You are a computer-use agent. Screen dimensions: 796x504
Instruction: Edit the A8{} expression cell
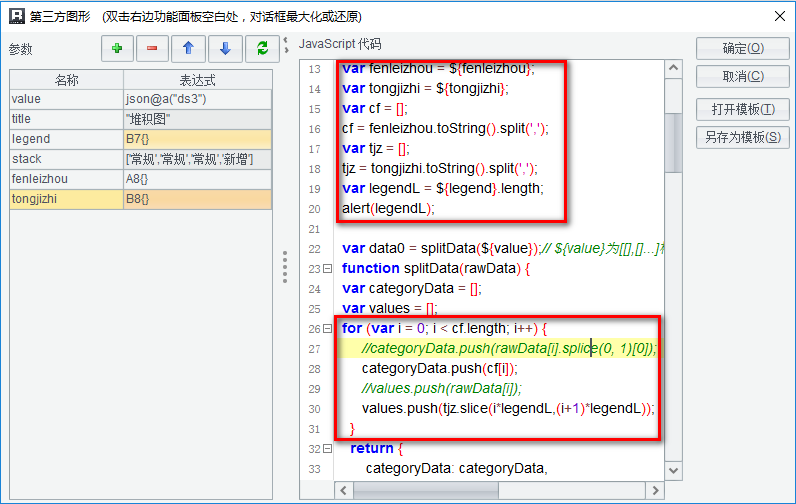197,179
